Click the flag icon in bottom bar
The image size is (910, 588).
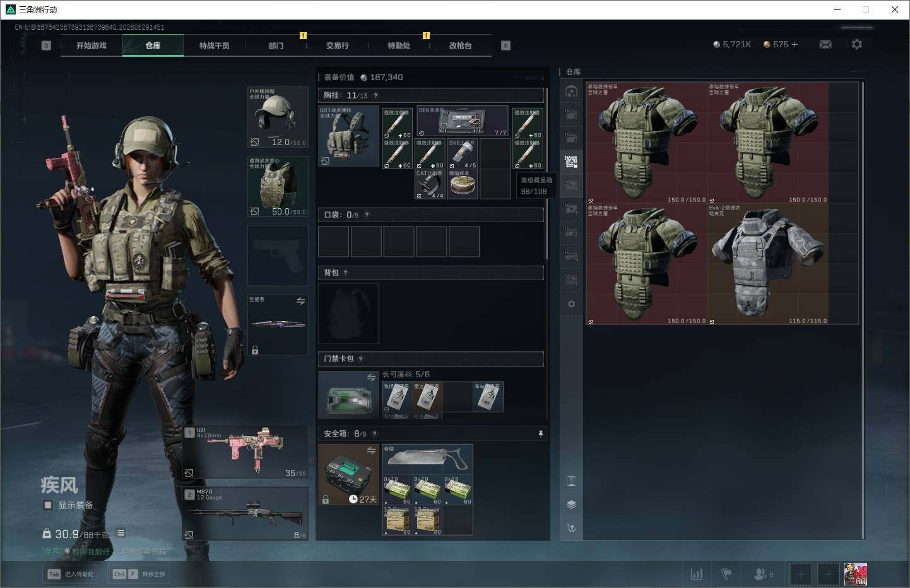coord(726,574)
